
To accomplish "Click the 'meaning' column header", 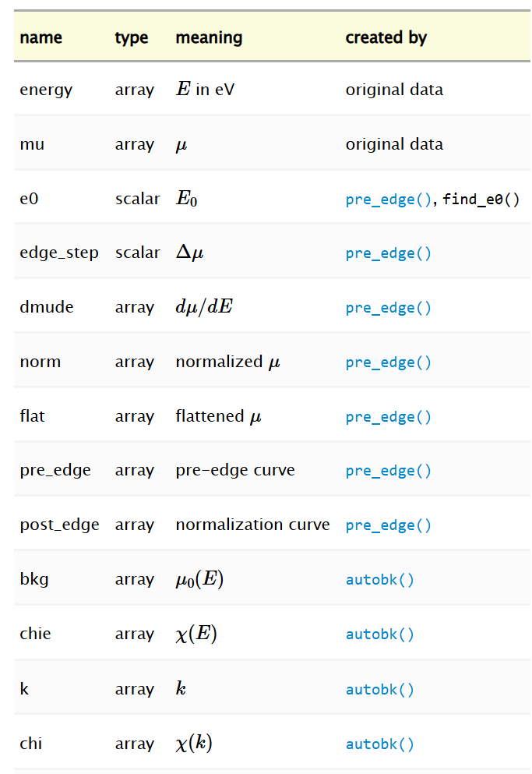I will (x=210, y=38).
